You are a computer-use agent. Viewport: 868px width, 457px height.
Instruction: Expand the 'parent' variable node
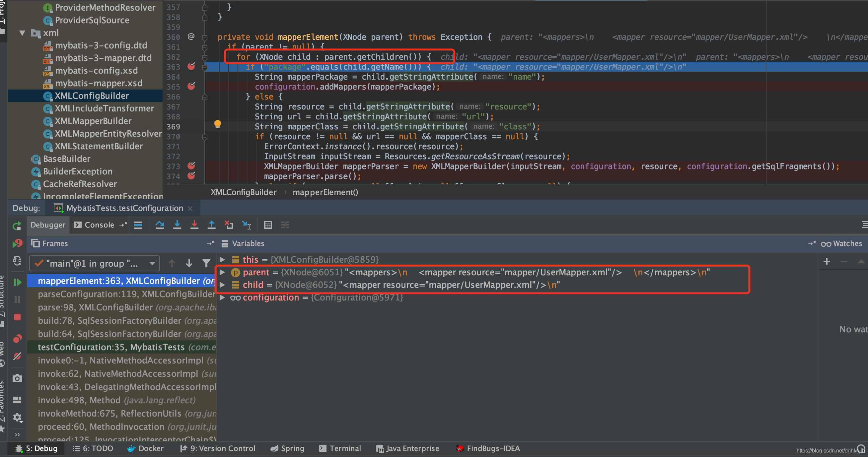click(222, 272)
